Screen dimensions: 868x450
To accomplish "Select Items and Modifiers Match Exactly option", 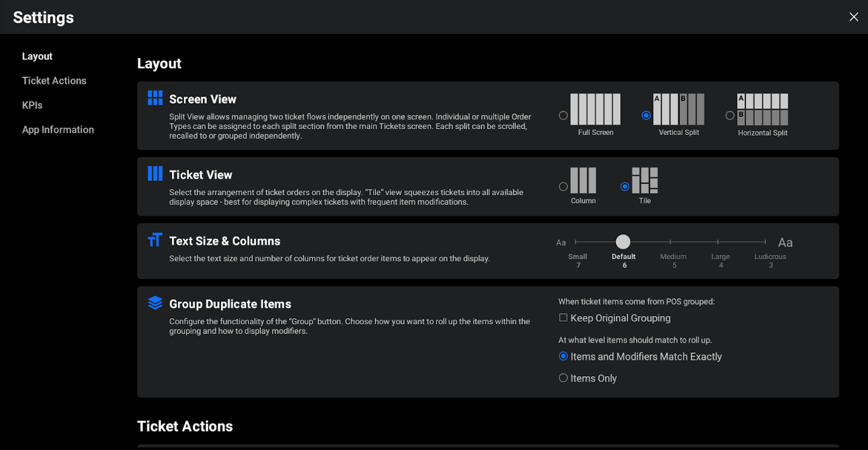I will click(564, 356).
